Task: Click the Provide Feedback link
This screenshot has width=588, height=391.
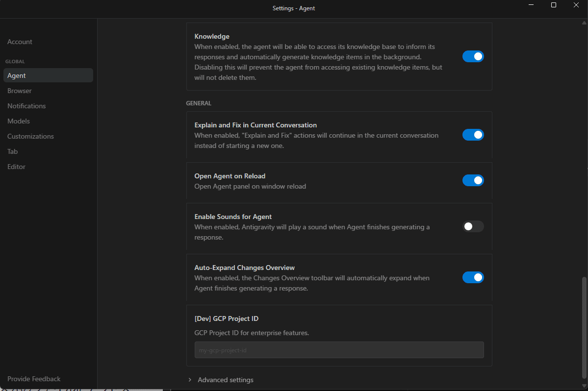Action: coord(34,379)
